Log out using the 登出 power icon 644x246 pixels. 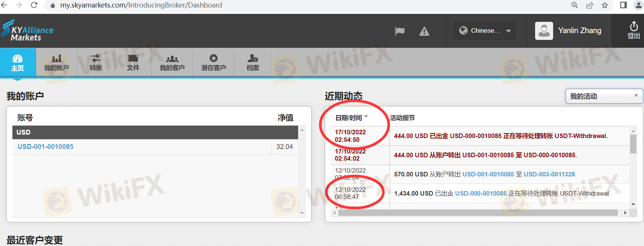tap(634, 30)
